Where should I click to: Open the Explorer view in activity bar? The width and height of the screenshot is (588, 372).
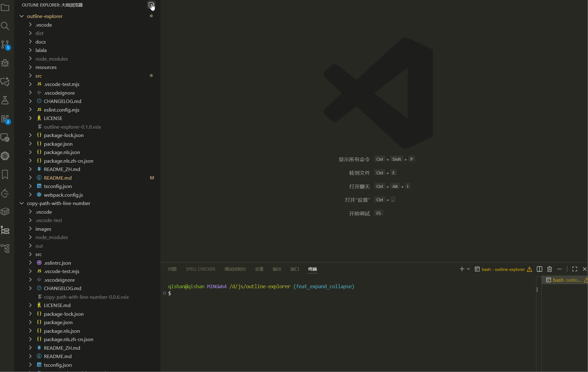tap(5, 7)
